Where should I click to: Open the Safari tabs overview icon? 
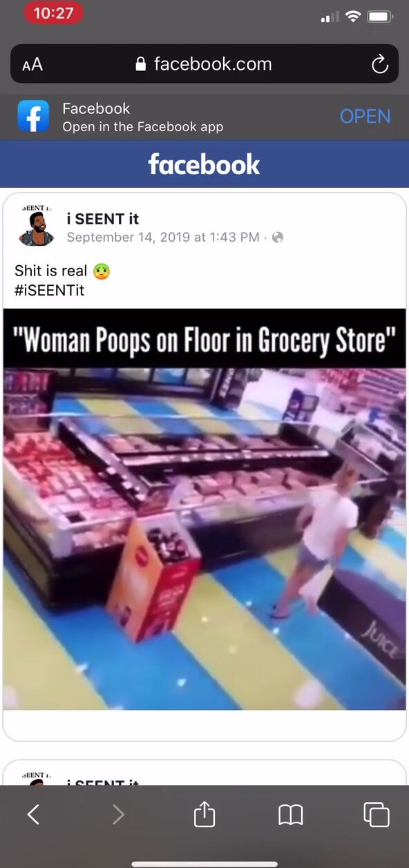click(x=377, y=815)
